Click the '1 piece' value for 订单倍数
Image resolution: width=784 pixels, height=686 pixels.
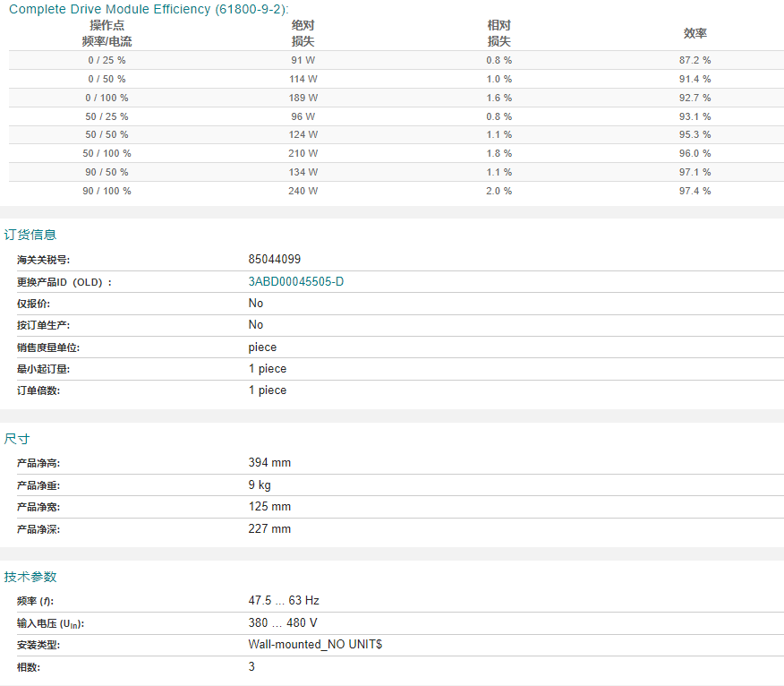tap(268, 390)
